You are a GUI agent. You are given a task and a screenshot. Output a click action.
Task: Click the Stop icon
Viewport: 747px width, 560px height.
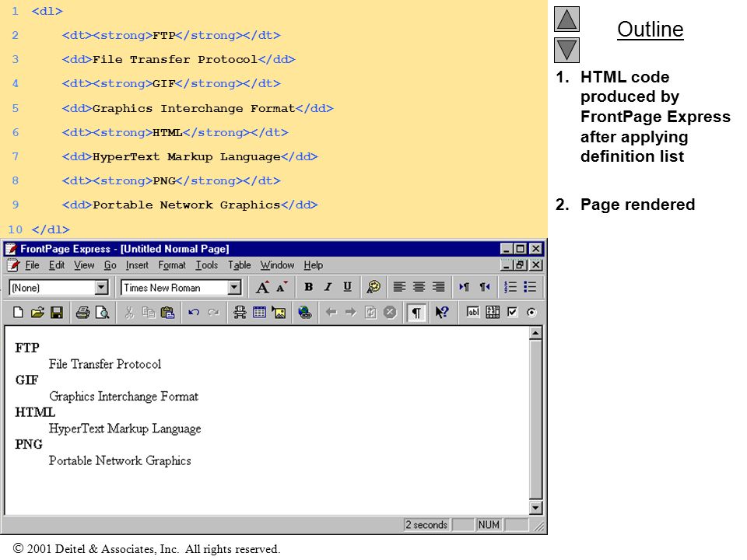coord(390,313)
